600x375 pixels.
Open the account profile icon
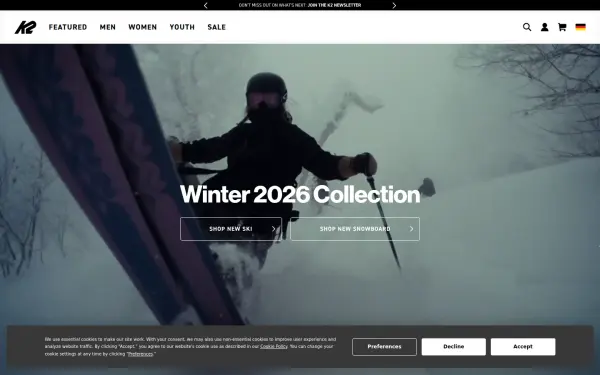click(x=545, y=27)
